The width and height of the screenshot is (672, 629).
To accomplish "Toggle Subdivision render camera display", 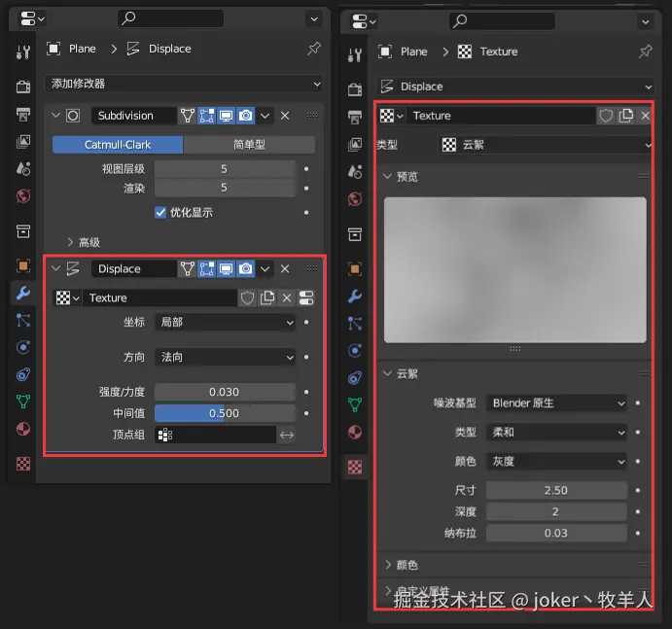I will 246,116.
